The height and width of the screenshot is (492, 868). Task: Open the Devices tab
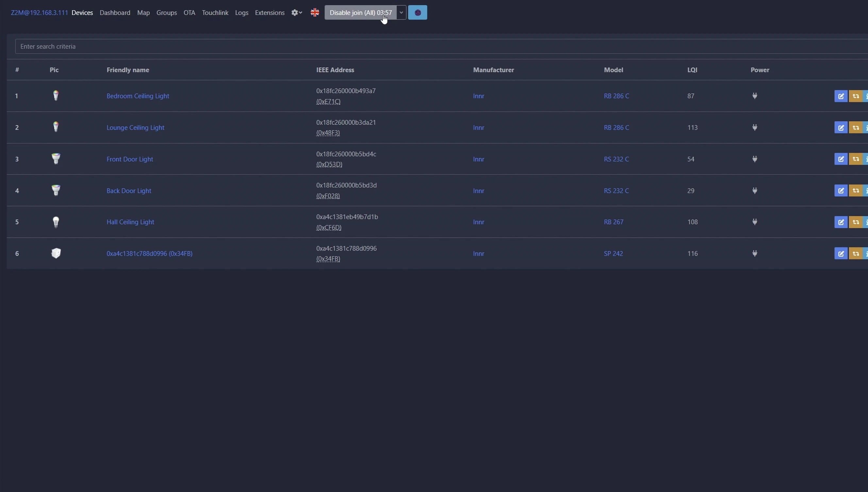click(x=82, y=12)
